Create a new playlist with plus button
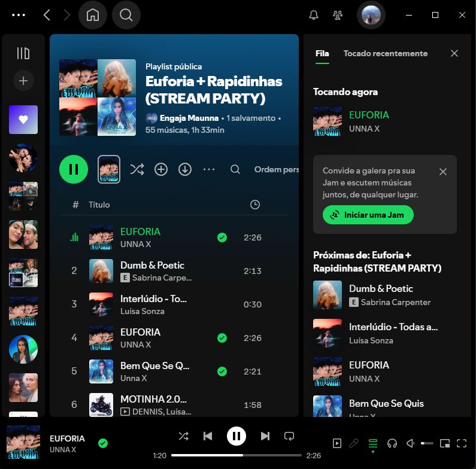476x469 pixels. (23, 81)
